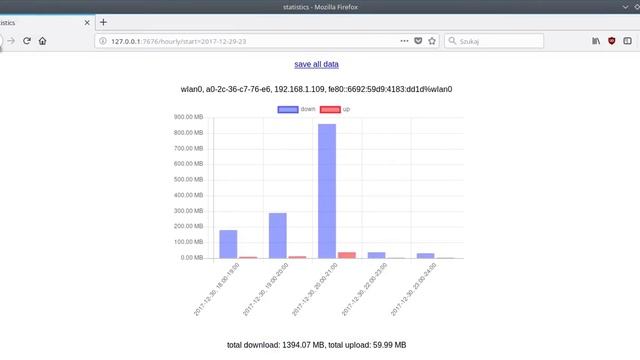
Task: Show site information icon in address bar
Action: 103,41
